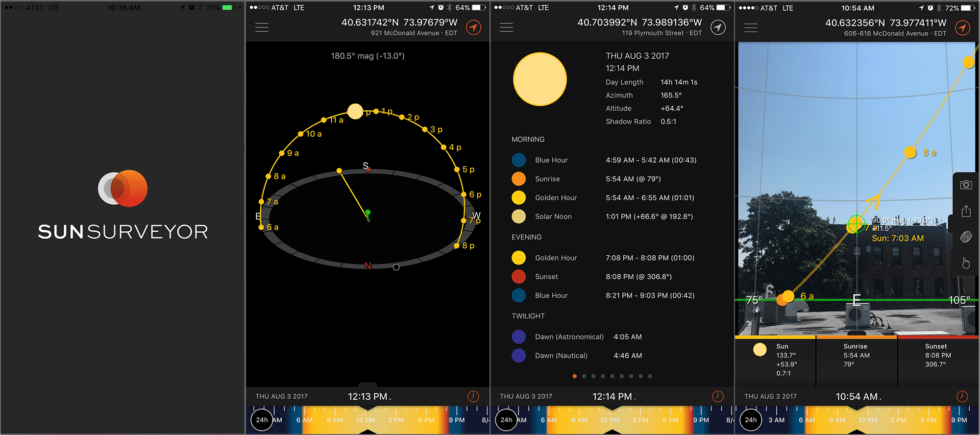Tap the Day Length value 14h 14m 1s
The height and width of the screenshot is (435, 980).
coord(679,82)
